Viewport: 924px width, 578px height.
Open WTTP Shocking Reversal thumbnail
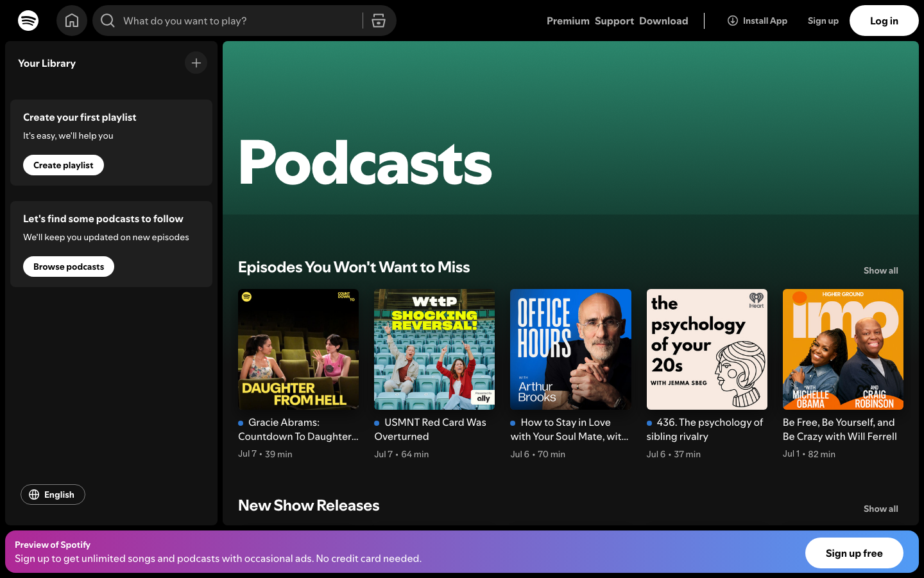pyautogui.click(x=434, y=349)
